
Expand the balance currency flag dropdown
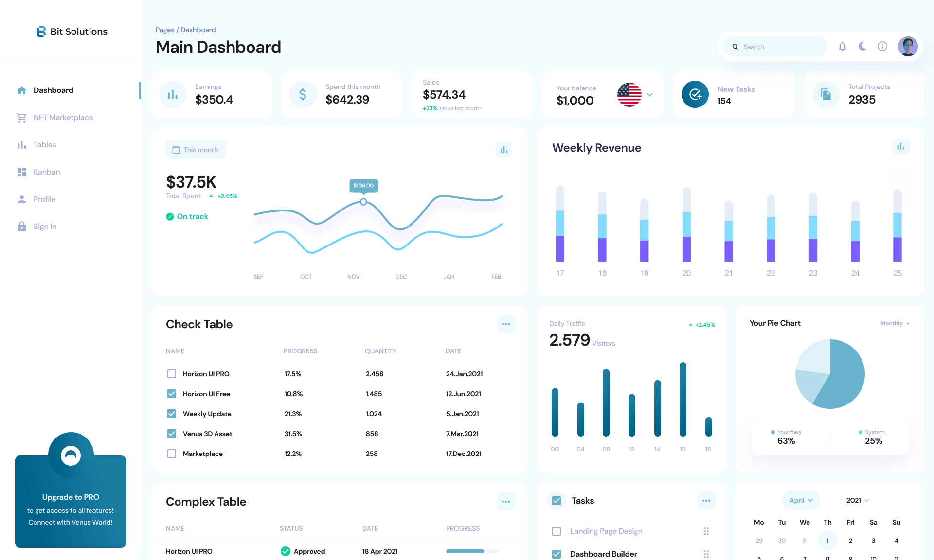(650, 95)
